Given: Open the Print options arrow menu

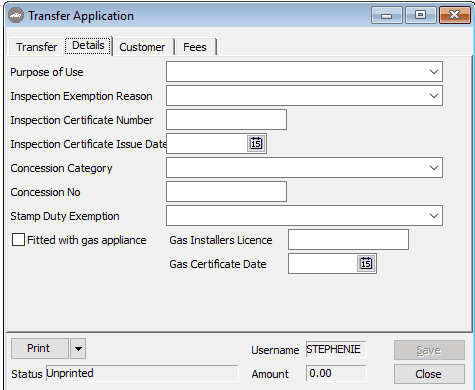Looking at the screenshot, I should pos(78,349).
